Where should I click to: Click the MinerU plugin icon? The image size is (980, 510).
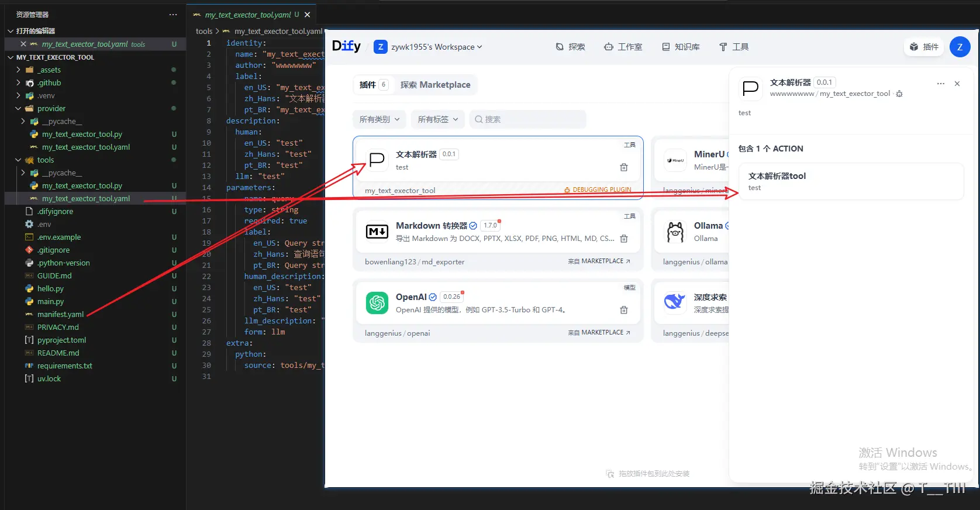pos(675,160)
